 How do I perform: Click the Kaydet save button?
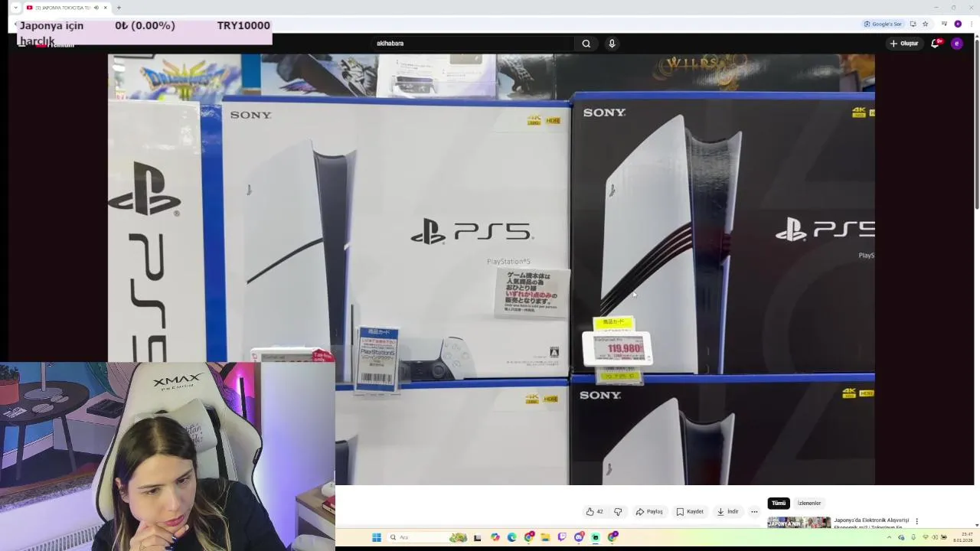(x=690, y=511)
